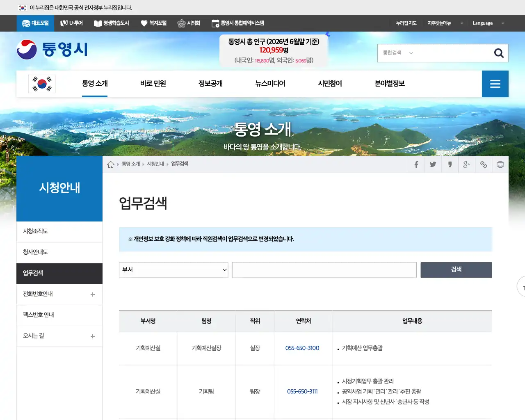Screen dimensions: 525x420
Task: Click the 통영시 city logo
Action: click(x=52, y=50)
